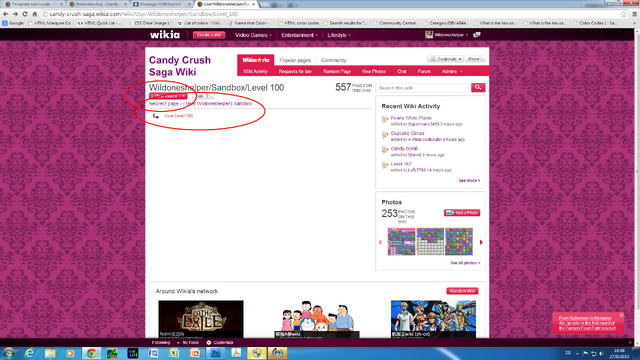This screenshot has width=640, height=360.
Task: Open Wiki Activity in the red navigation bar
Action: 255,71
